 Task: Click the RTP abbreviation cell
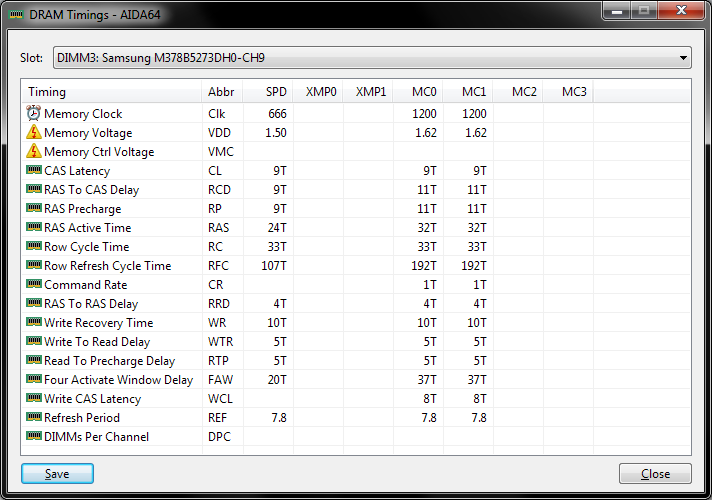pos(218,361)
